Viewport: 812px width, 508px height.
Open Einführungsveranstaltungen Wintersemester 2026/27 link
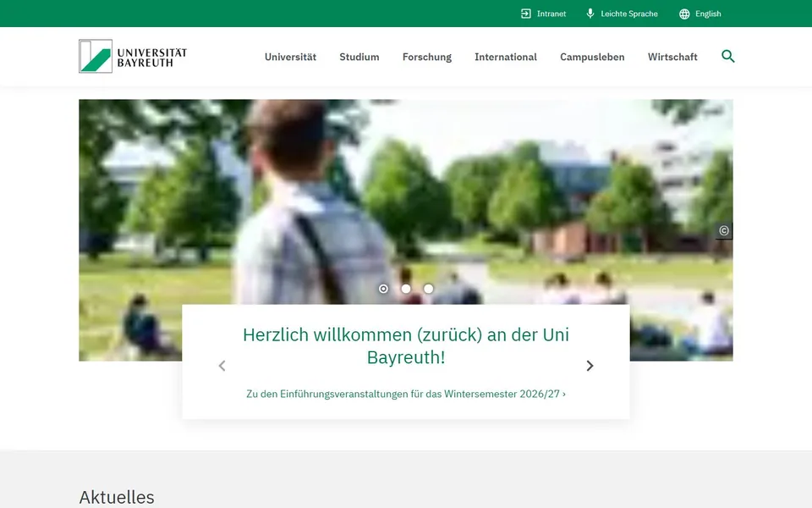406,394
